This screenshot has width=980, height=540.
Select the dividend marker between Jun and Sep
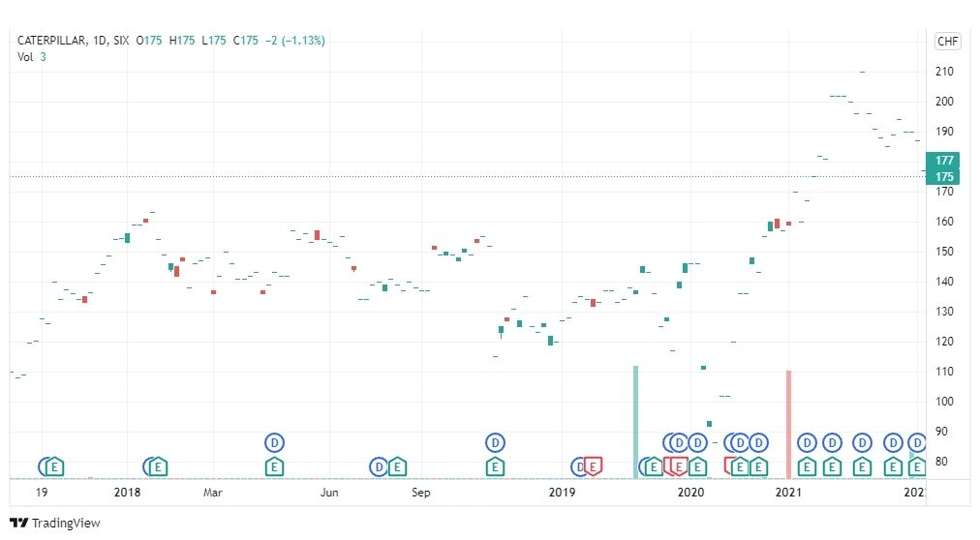tap(379, 466)
